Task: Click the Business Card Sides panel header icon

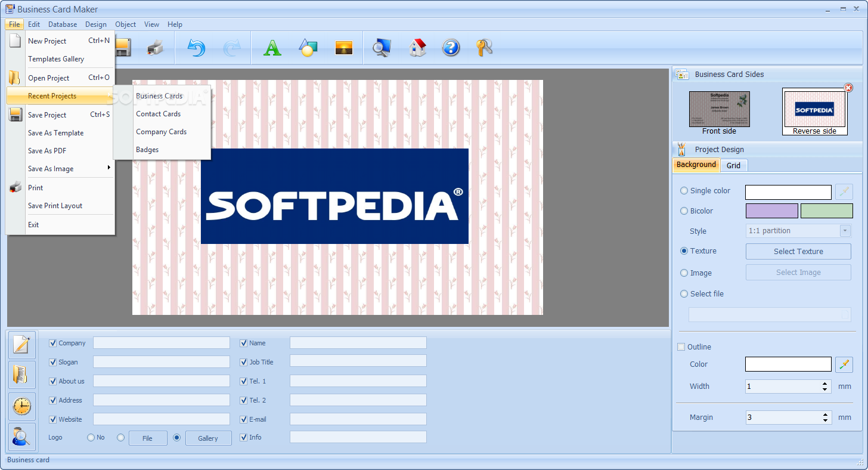Action: [682, 75]
